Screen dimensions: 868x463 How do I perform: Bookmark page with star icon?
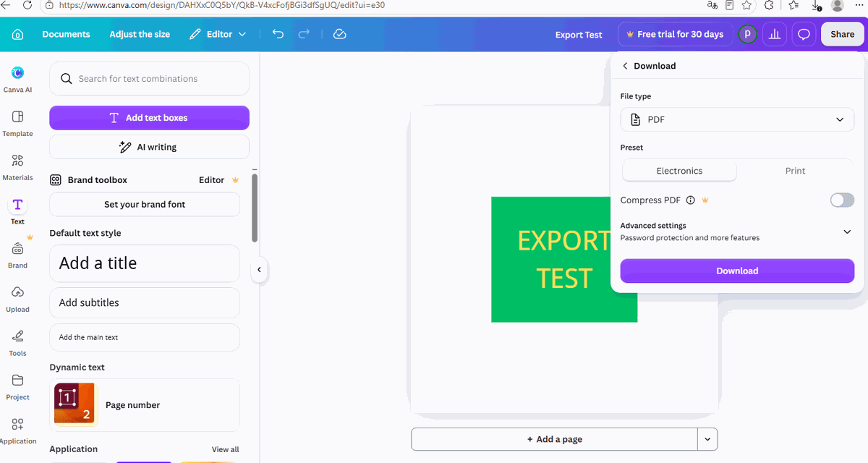click(x=746, y=5)
